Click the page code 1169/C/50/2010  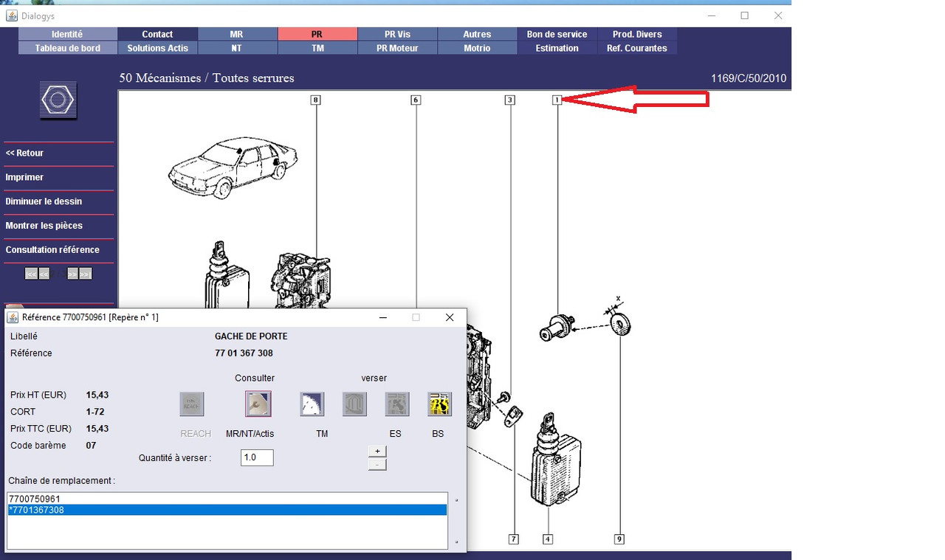pos(749,78)
